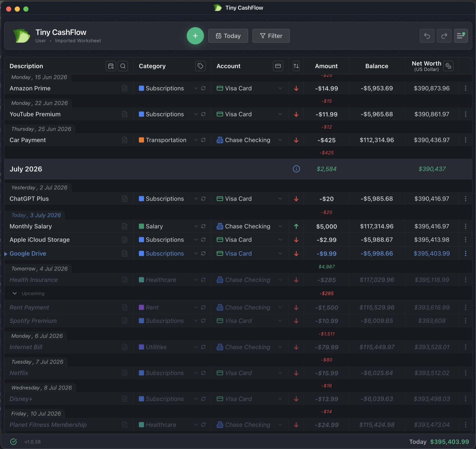Open the side panel menu icon
The width and height of the screenshot is (476, 449).
point(461,36)
